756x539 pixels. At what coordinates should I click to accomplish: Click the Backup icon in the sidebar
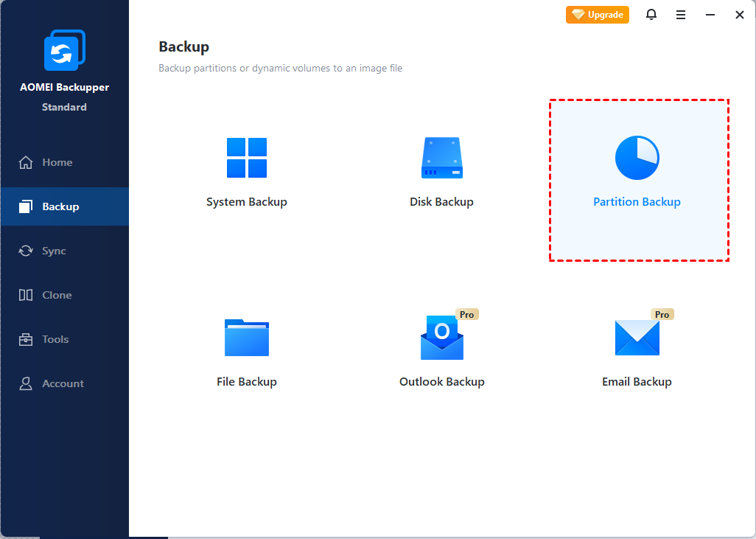[26, 206]
